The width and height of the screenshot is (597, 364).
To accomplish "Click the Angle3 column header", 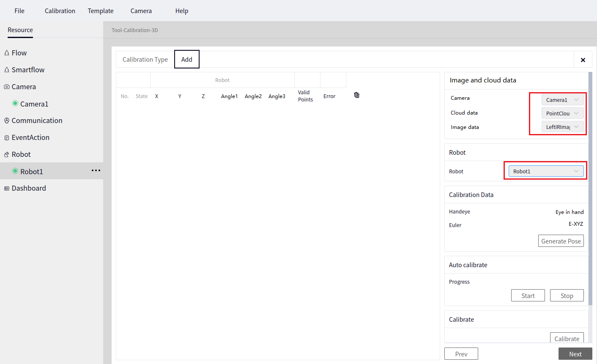I will click(277, 96).
